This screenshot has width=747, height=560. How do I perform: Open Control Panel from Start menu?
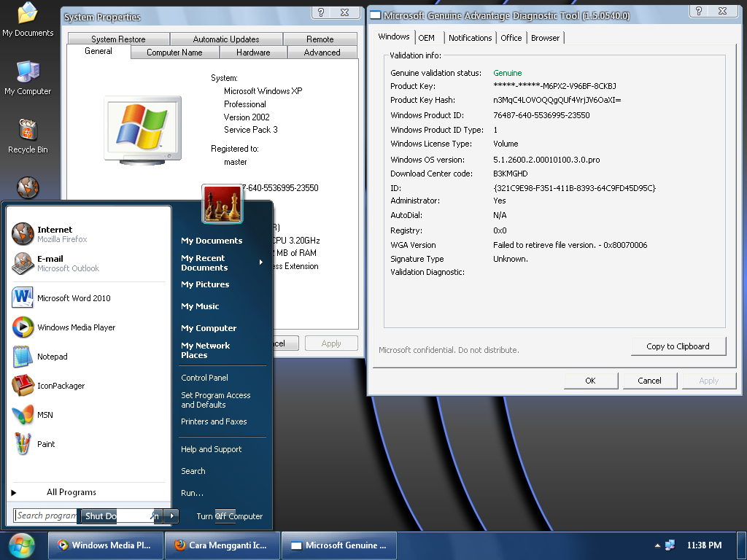[x=204, y=378]
